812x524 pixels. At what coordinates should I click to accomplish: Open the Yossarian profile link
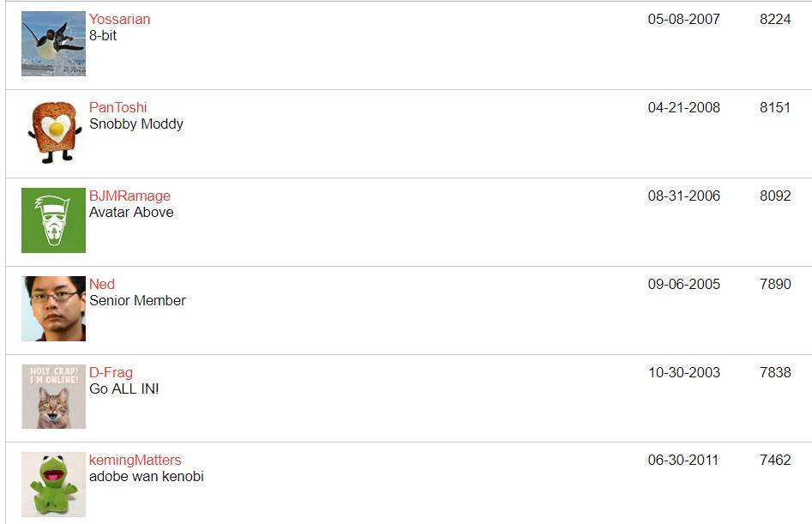120,19
